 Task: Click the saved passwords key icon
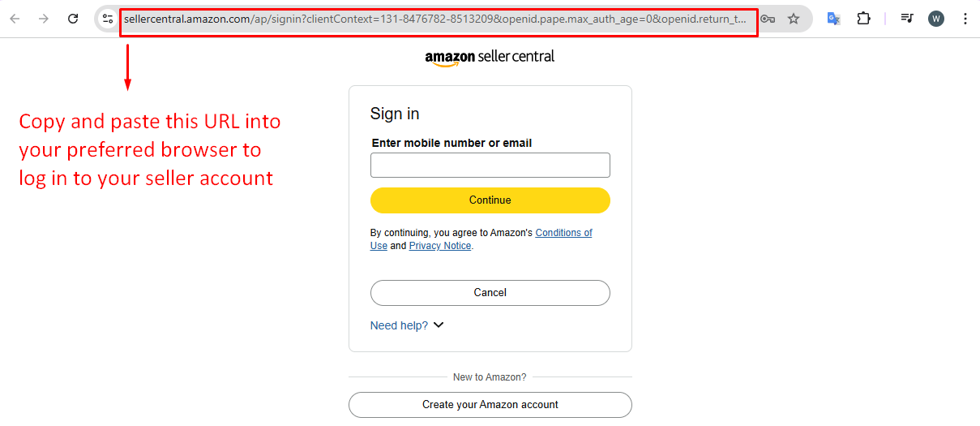pos(768,19)
